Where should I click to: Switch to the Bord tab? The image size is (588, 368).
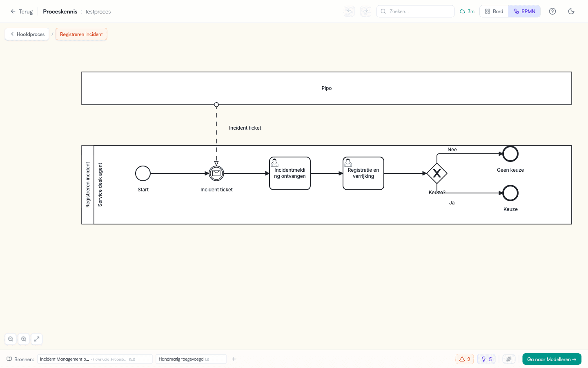pyautogui.click(x=494, y=11)
